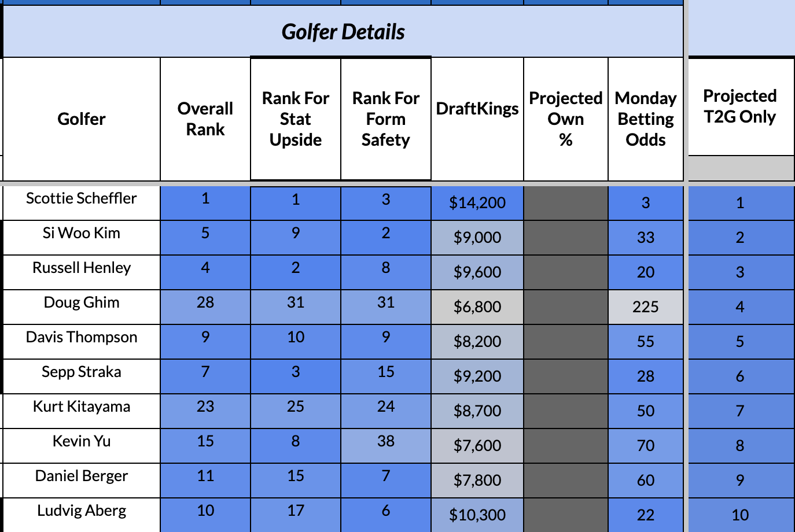795x532 pixels.
Task: Select Scottie Scheffler's $14,200 salary cell
Action: [477, 203]
